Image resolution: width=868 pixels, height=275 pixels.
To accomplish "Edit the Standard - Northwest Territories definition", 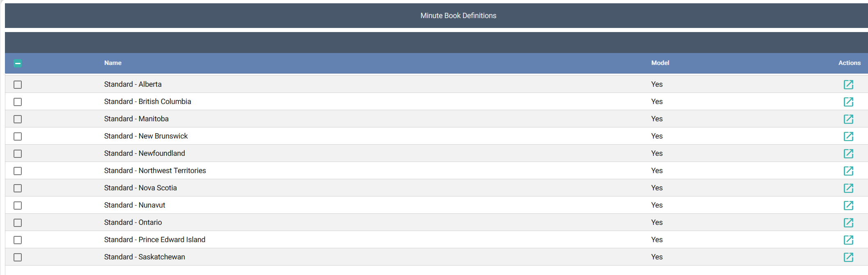I will coord(848,171).
